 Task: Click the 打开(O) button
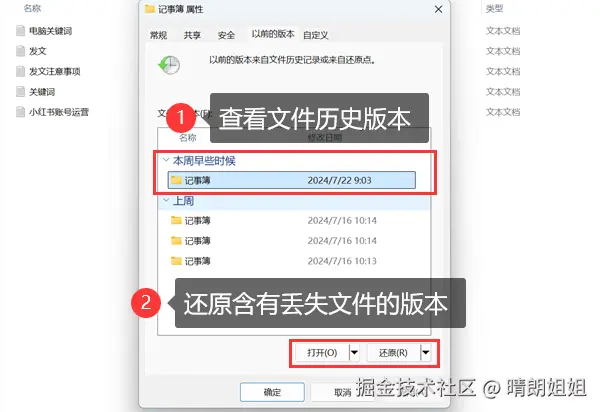322,352
